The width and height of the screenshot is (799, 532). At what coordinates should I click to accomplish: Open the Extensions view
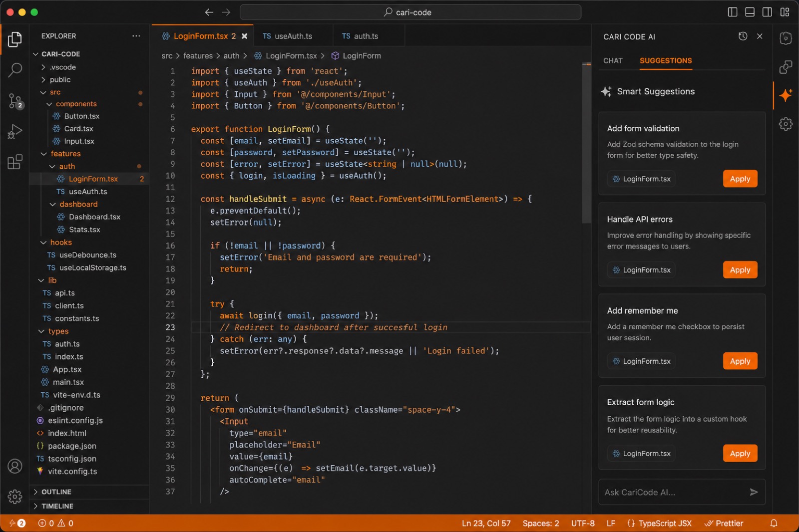point(15,162)
